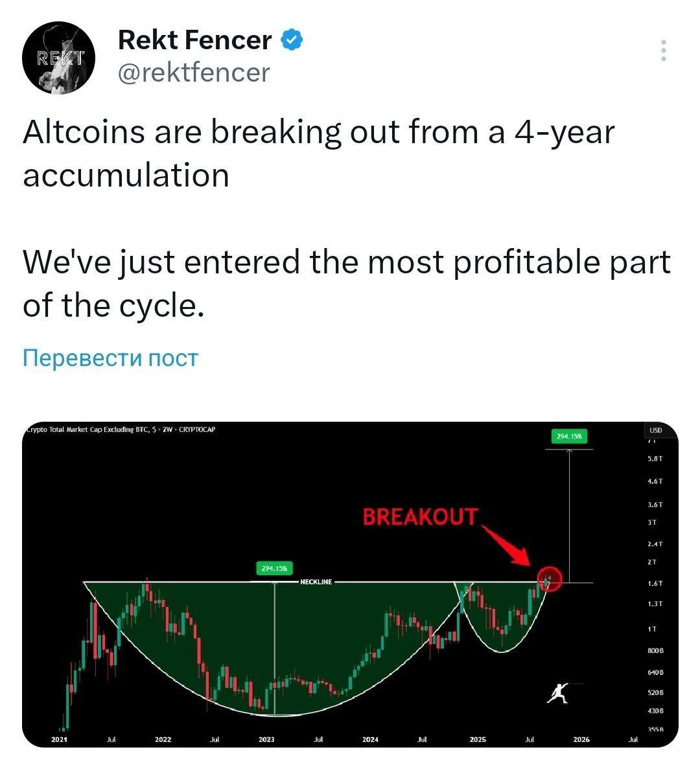The width and height of the screenshot is (700, 767).
Task: Open the @rektfencer handle link
Action: [194, 73]
